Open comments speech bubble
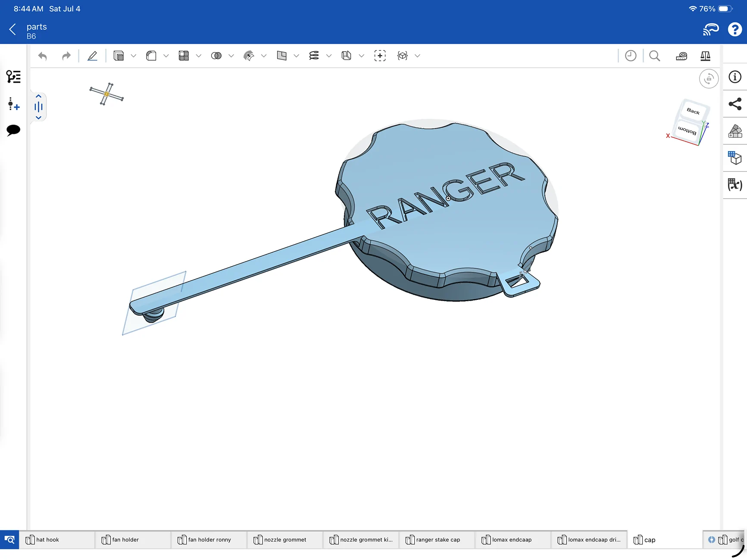The image size is (747, 560). coord(13,130)
